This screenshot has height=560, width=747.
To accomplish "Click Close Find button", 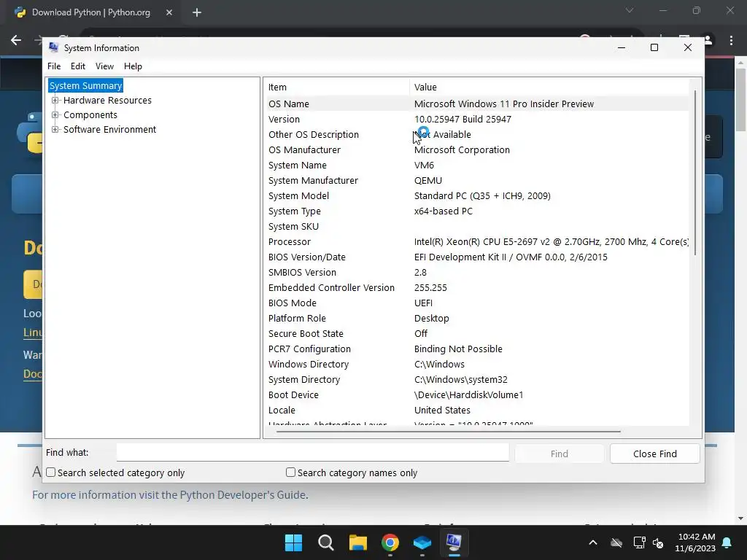I will pos(654,454).
